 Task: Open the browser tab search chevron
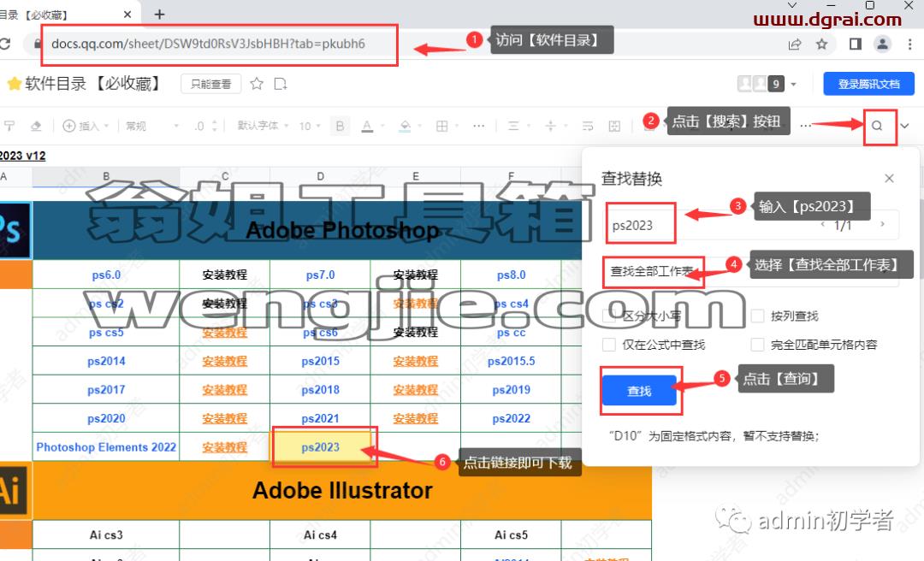click(792, 5)
